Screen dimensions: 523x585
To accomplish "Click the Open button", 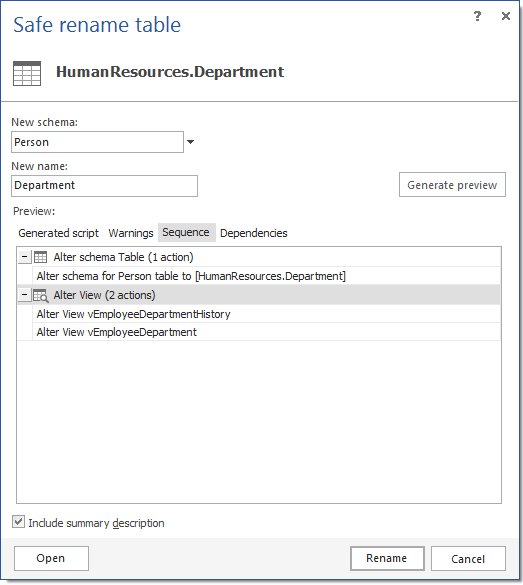I will click(x=51, y=558).
